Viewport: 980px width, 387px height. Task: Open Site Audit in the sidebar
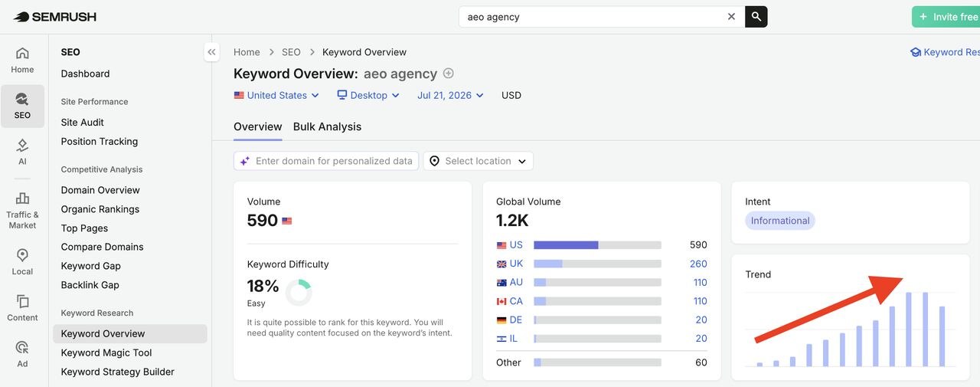tap(83, 122)
